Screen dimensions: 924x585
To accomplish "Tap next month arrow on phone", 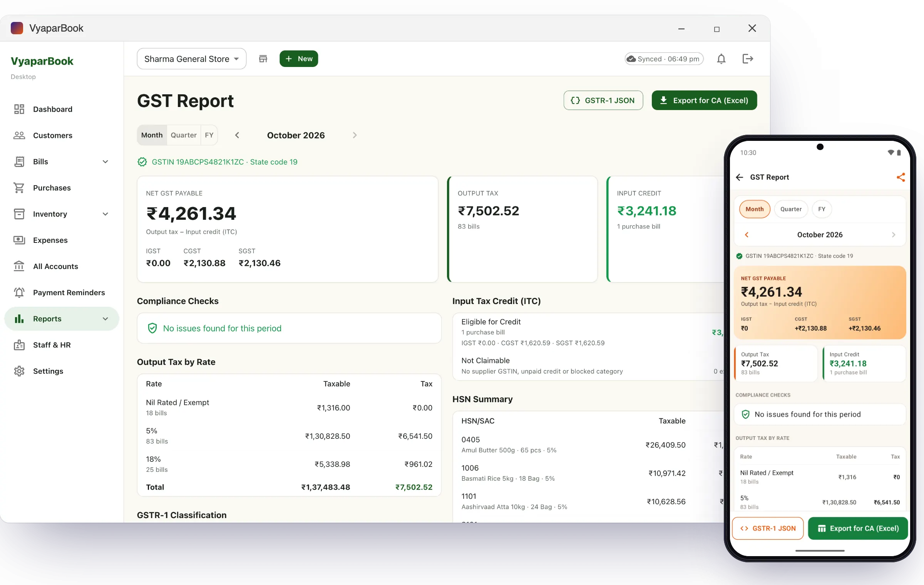I will 893,235.
